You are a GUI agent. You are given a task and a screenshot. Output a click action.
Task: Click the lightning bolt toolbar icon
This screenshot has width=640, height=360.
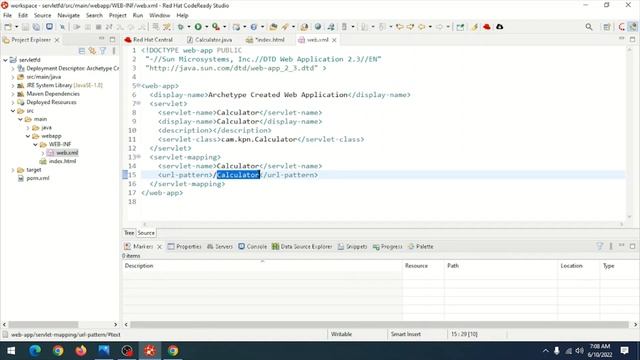point(474,27)
